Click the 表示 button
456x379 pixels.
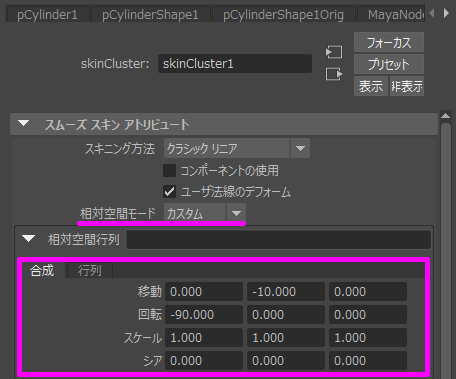click(x=371, y=86)
